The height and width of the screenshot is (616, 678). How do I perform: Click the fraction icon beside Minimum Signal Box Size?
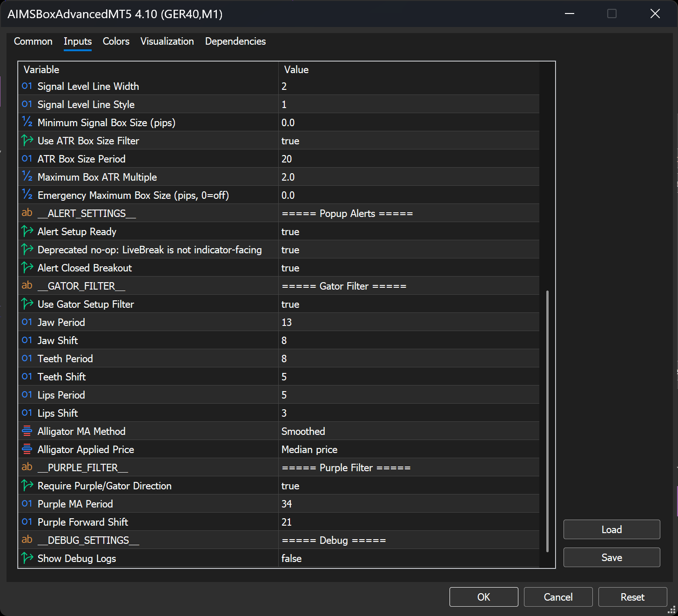click(x=27, y=122)
